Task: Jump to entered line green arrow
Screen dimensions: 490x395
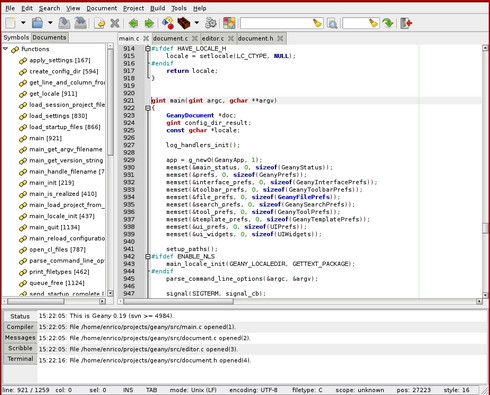Action: tap(388, 23)
